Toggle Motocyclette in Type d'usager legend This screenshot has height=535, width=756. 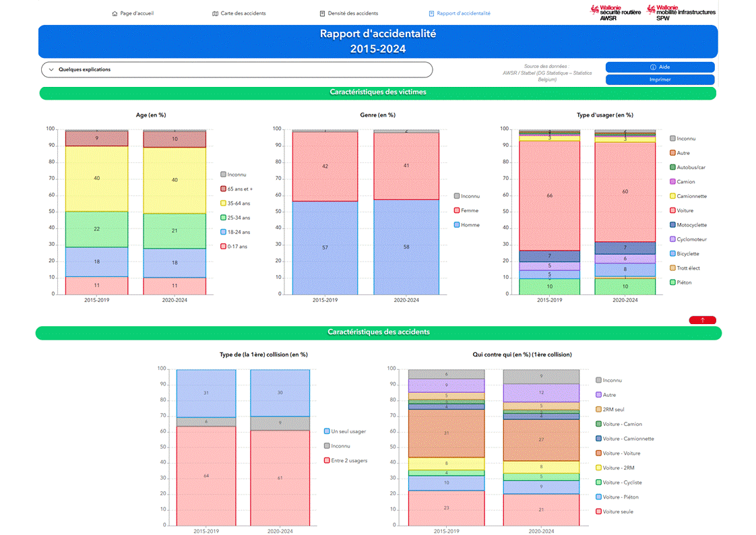coord(688,225)
